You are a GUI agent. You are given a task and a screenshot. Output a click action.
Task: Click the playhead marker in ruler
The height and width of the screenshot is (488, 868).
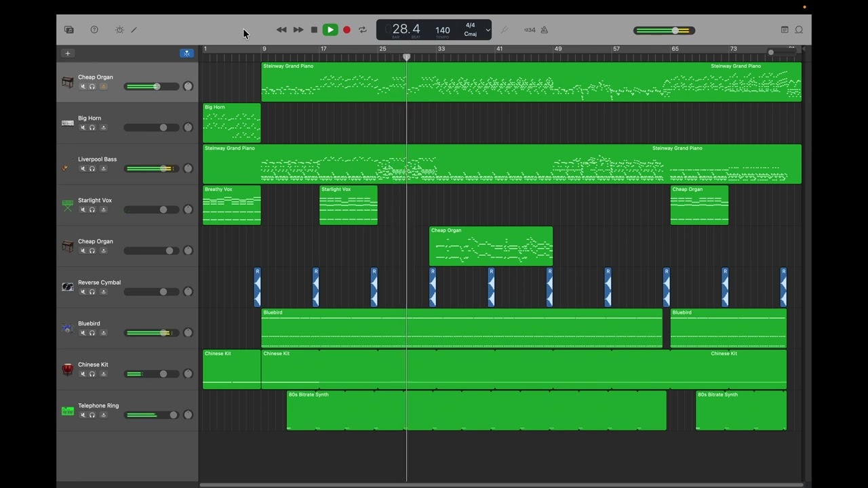click(407, 57)
